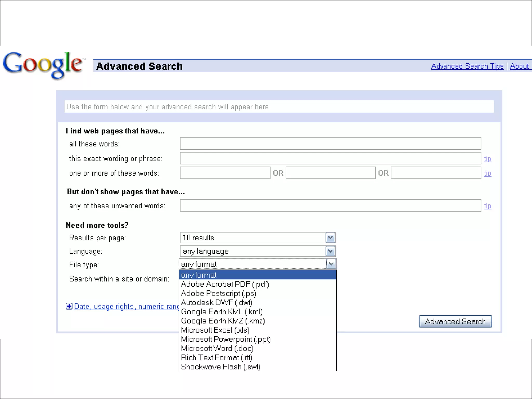Screen dimensions: 532x399
Task: Choose Microsoft Word (.doc) file type
Action: (x=217, y=349)
